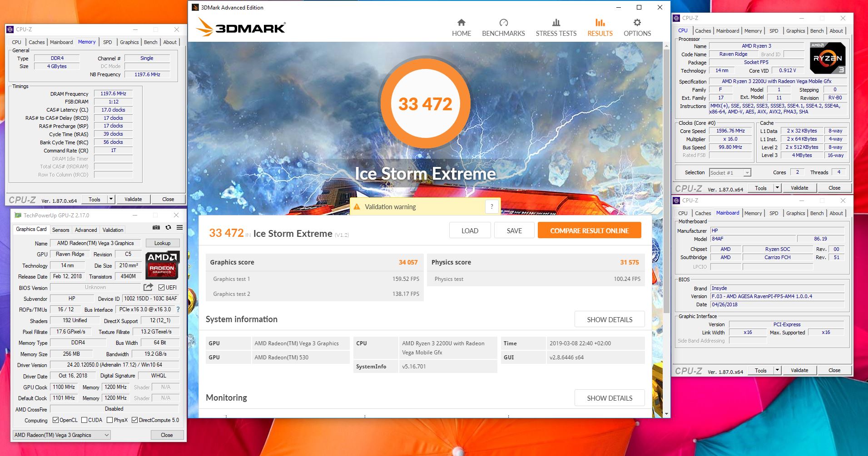Screen dimensions: 868x456
Task: Toggle OpenCL checkbox in GPU-Z
Action: pos(55,420)
